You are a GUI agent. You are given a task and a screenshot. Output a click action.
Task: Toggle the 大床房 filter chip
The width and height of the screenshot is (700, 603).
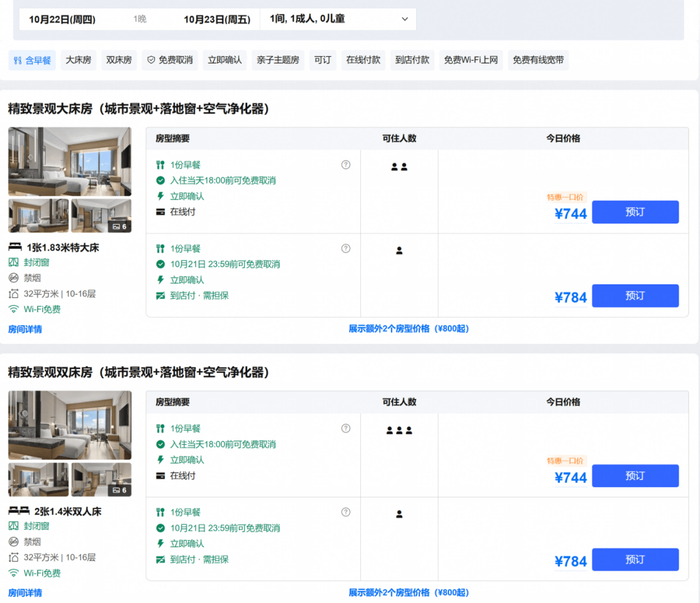coord(78,60)
